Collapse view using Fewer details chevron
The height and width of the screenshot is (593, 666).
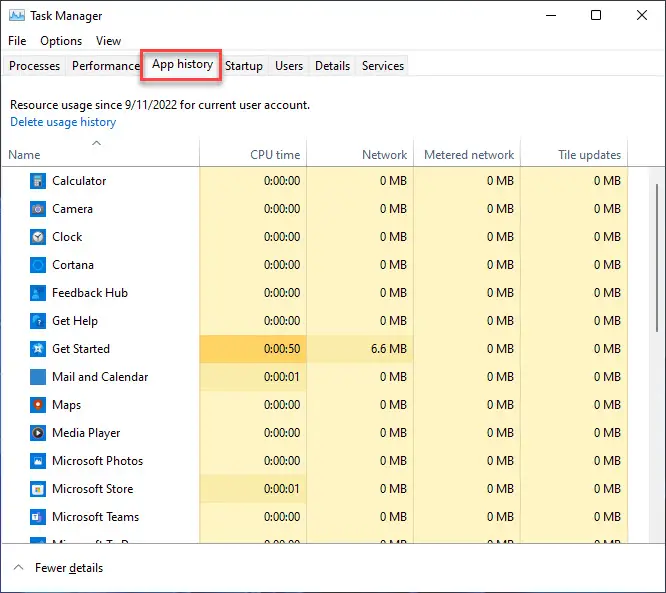tap(18, 567)
